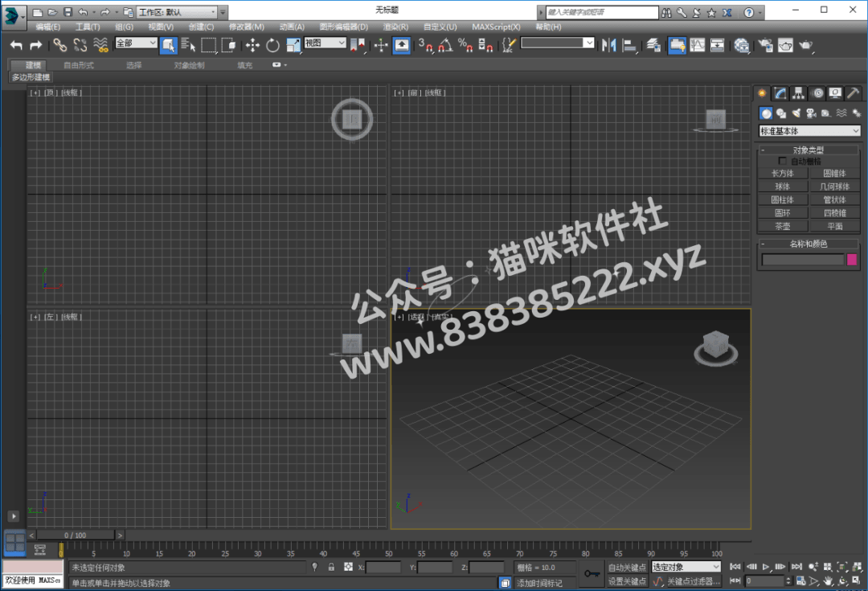Open Render Setup teapot icon
The image size is (868, 591).
tap(766, 45)
